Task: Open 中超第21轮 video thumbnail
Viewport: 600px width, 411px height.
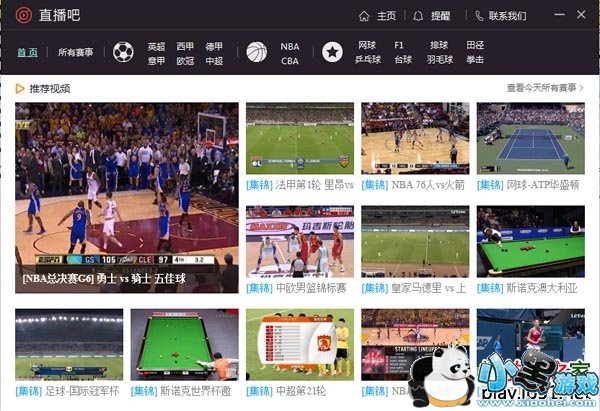Action: pyautogui.click(x=300, y=344)
